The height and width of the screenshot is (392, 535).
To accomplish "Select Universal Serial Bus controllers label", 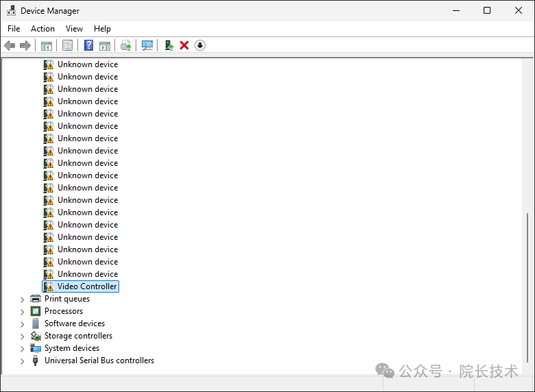I will pyautogui.click(x=99, y=360).
